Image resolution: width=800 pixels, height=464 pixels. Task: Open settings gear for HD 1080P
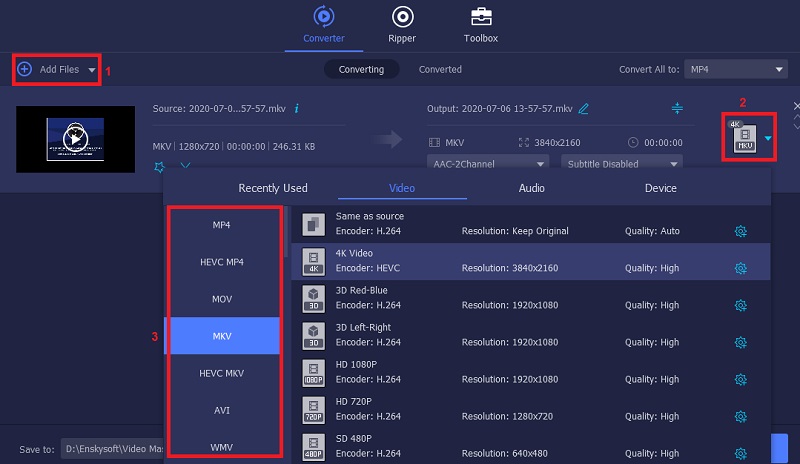741,379
